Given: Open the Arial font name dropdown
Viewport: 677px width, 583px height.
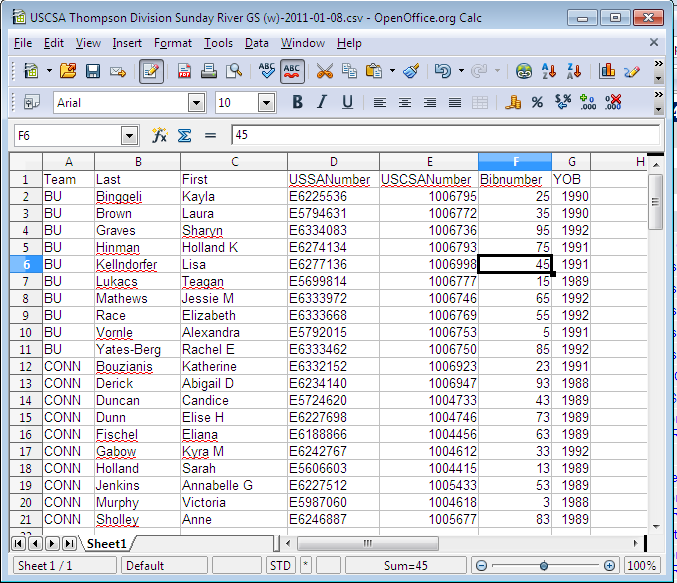Looking at the screenshot, I should pos(196,103).
